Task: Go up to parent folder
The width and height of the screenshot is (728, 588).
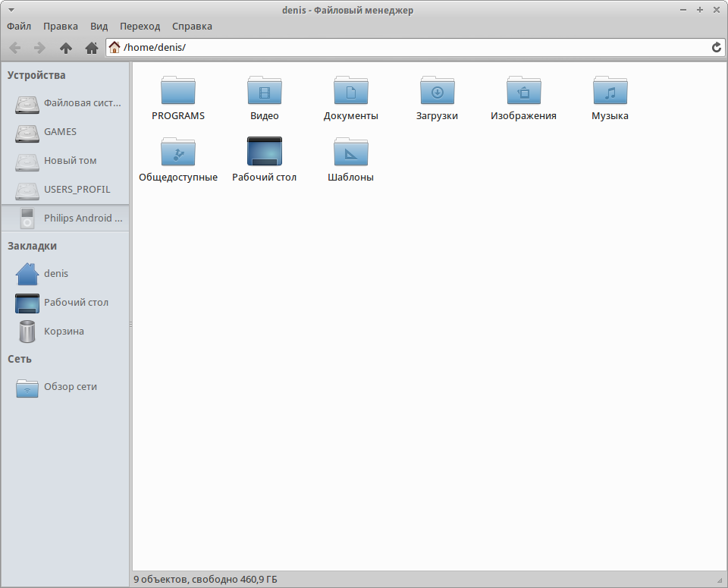Action: click(x=66, y=48)
